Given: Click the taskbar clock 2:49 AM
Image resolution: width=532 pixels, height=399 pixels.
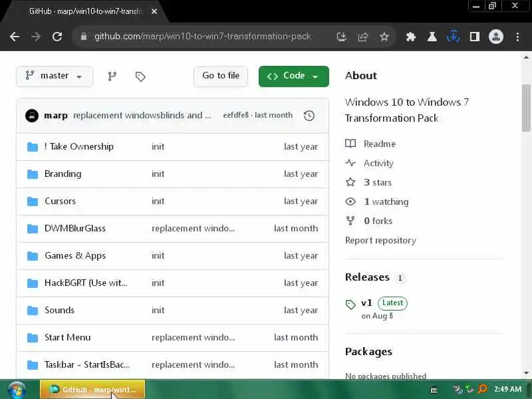Looking at the screenshot, I should click(507, 389).
